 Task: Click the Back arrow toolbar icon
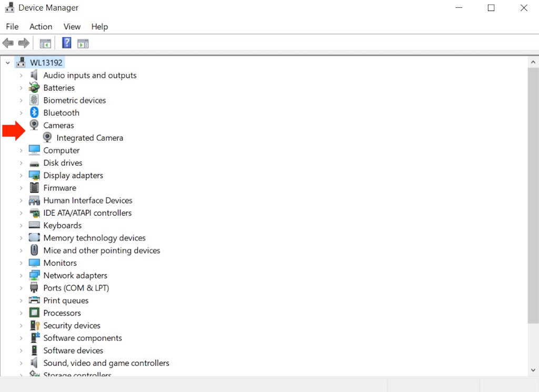(8, 43)
